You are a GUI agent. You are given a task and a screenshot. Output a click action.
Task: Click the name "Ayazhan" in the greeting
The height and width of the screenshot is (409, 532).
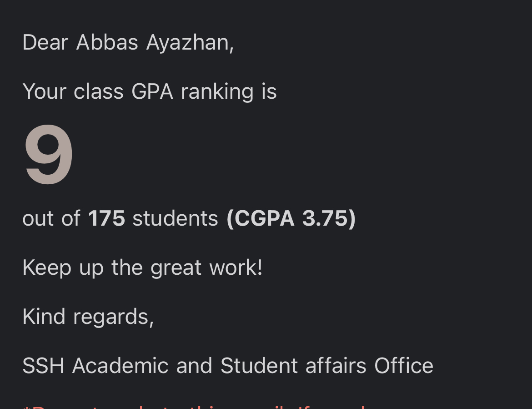[x=190, y=43]
